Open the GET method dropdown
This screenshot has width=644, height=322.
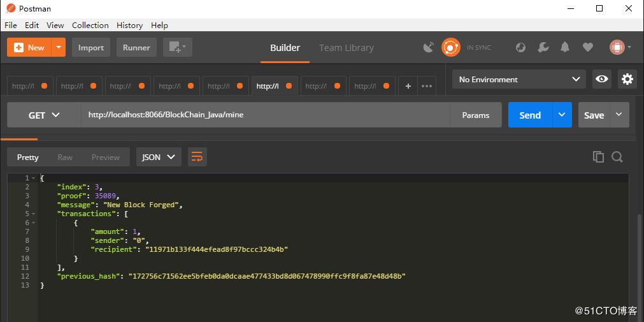click(44, 115)
